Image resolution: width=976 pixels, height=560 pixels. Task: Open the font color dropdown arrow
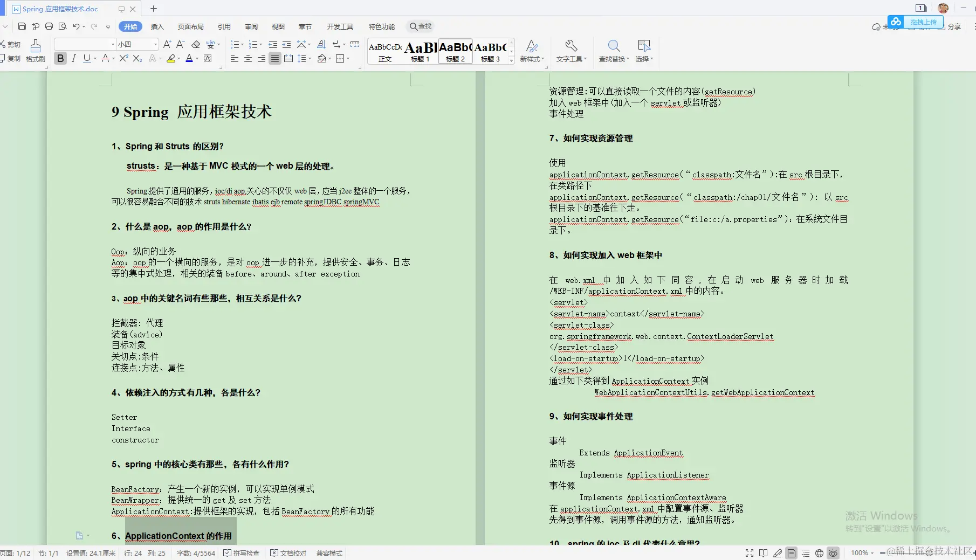(x=196, y=58)
